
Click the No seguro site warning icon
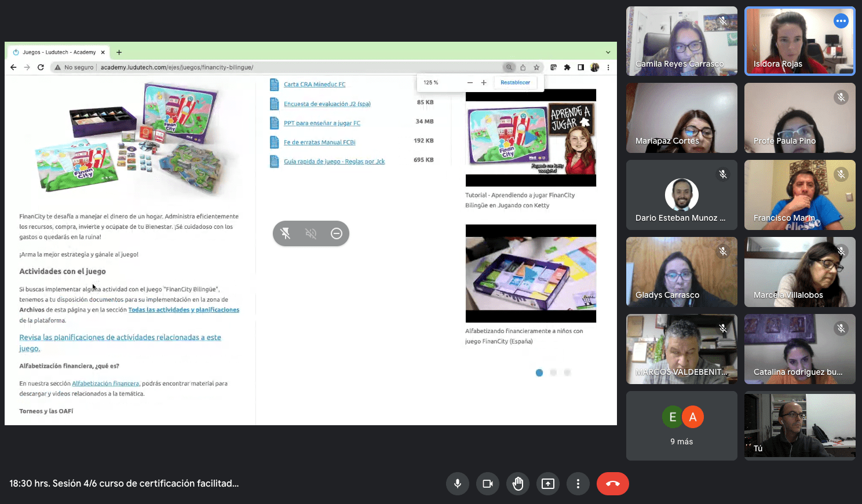click(x=57, y=67)
